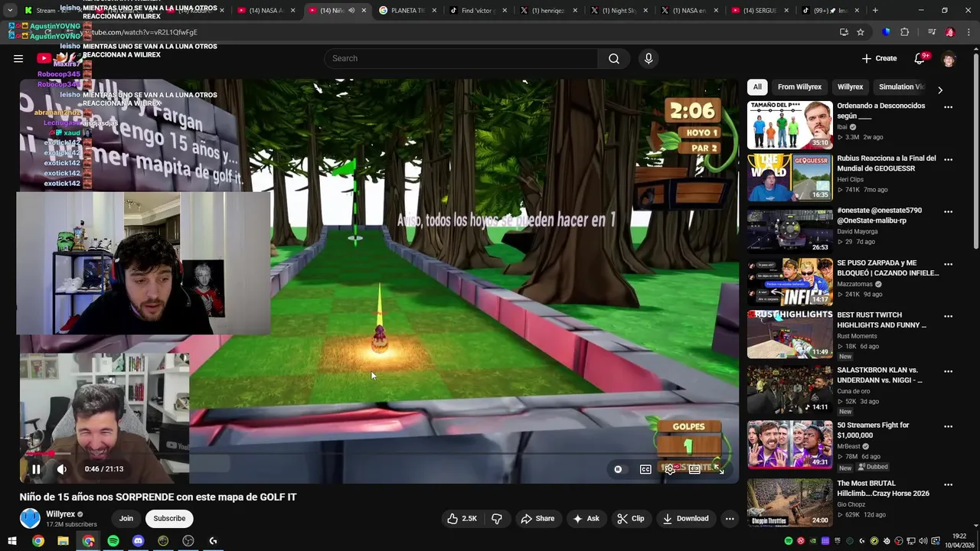The width and height of the screenshot is (980, 551).
Task: Open Windows Start menu
Action: (x=12, y=541)
